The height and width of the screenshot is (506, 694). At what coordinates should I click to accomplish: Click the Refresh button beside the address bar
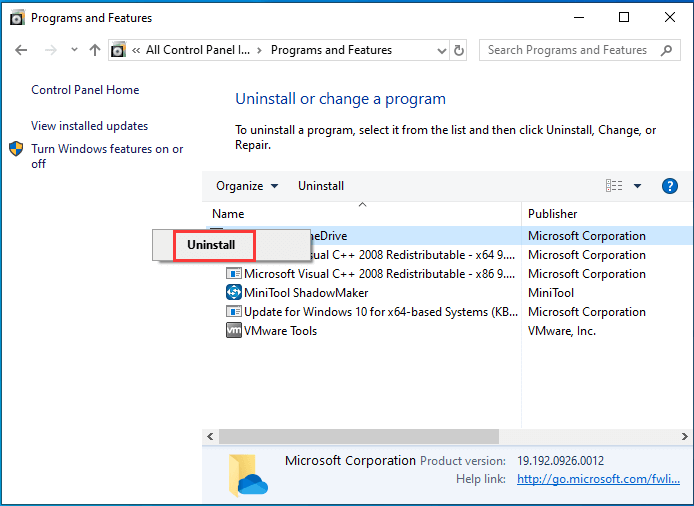459,50
